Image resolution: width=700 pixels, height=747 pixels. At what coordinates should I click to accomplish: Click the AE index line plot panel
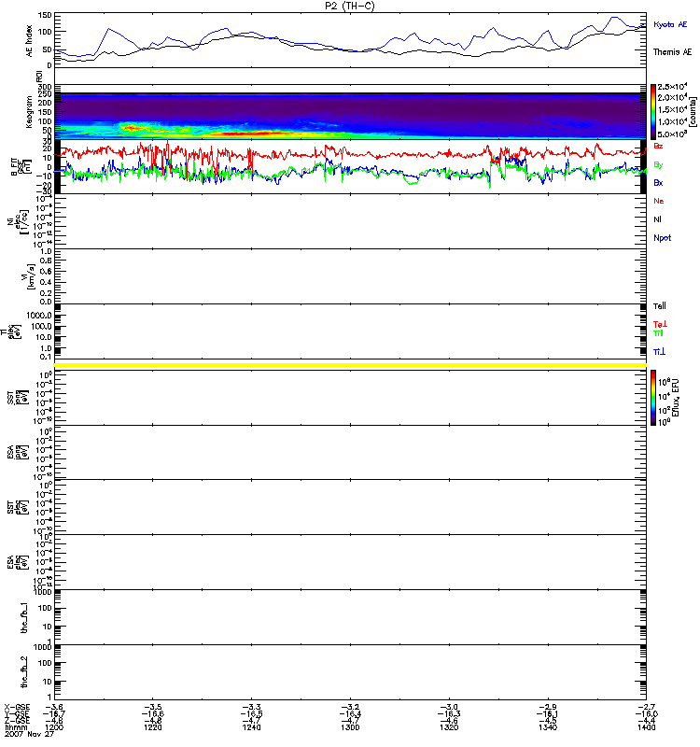pyautogui.click(x=350, y=40)
